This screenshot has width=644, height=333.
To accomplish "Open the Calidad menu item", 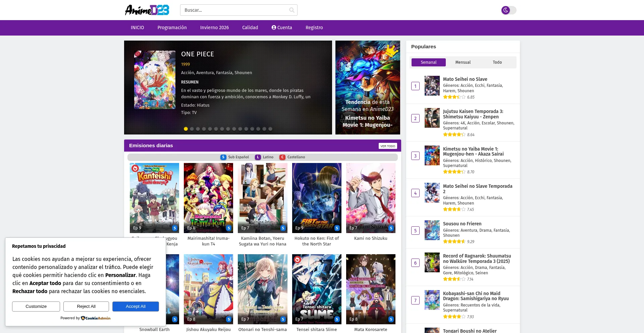I will (x=250, y=27).
